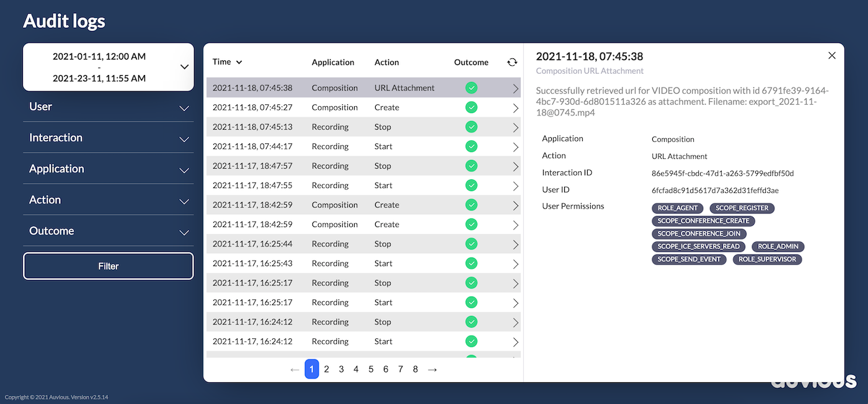Click the ROLE_ADMIN permission tag
Viewport: 868px width, 404px height.
[777, 246]
